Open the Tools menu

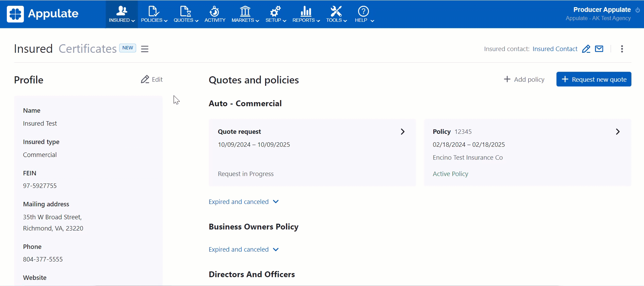[336, 14]
